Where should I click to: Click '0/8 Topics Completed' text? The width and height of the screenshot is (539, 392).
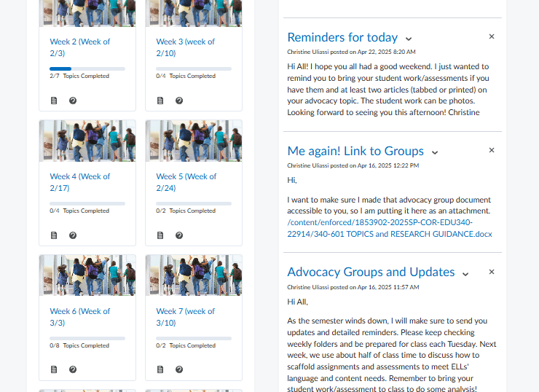pyautogui.click(x=79, y=345)
